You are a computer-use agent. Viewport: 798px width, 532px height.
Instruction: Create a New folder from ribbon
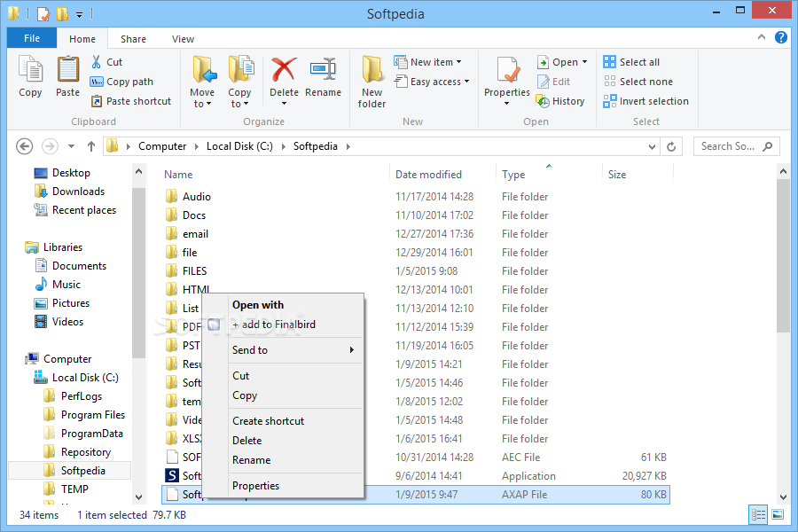[x=372, y=82]
